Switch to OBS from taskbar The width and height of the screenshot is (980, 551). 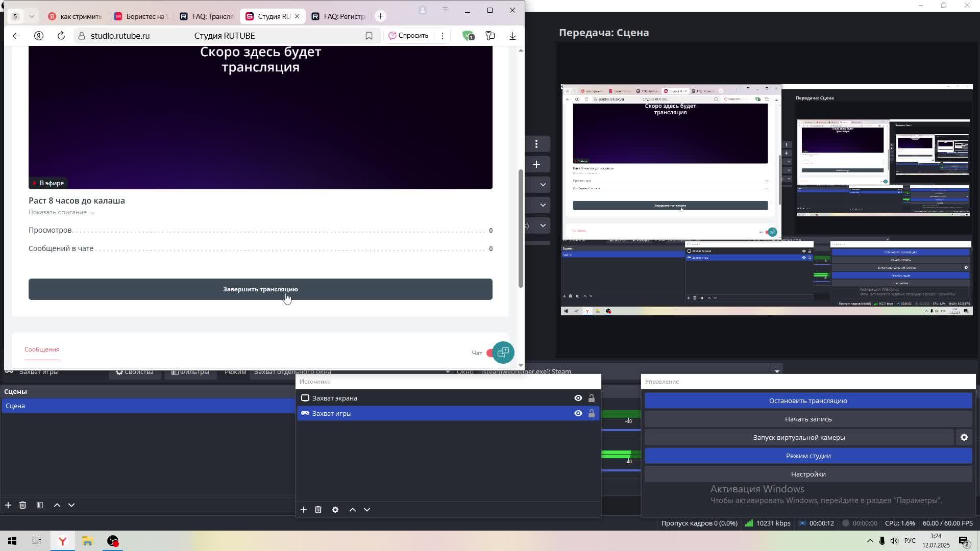tap(113, 541)
